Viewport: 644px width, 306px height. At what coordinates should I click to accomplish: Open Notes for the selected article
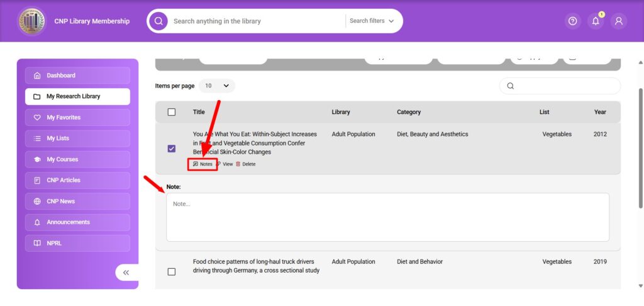point(203,164)
